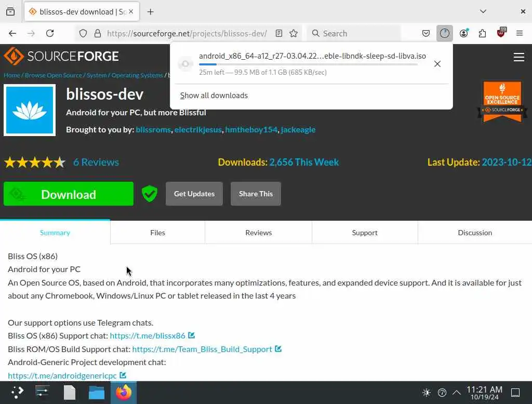
Task: Switch to the Discussion tab
Action: pyautogui.click(x=475, y=232)
